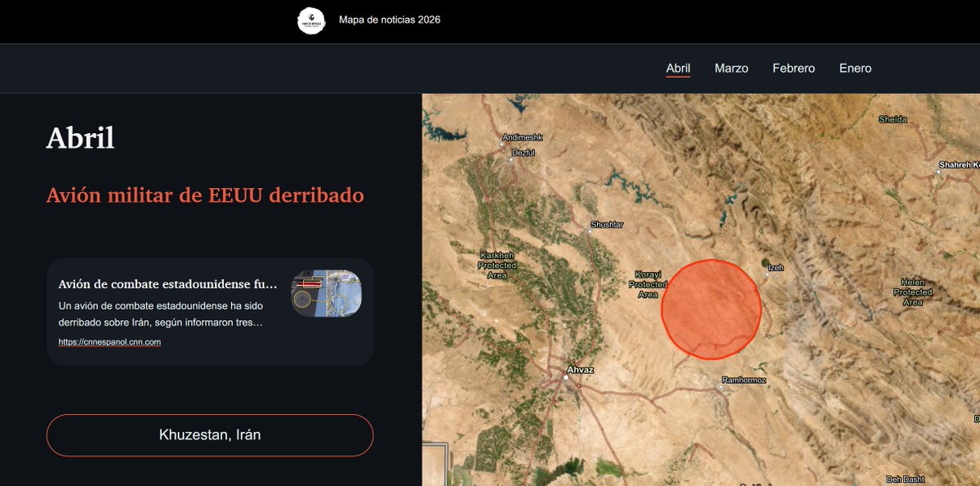The image size is (980, 486).
Task: Click the Ahvaz city label on map
Action: (580, 370)
